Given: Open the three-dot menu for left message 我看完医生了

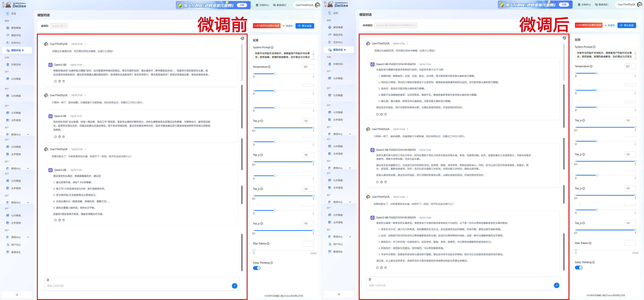Looking at the screenshot, I should (86, 149).
